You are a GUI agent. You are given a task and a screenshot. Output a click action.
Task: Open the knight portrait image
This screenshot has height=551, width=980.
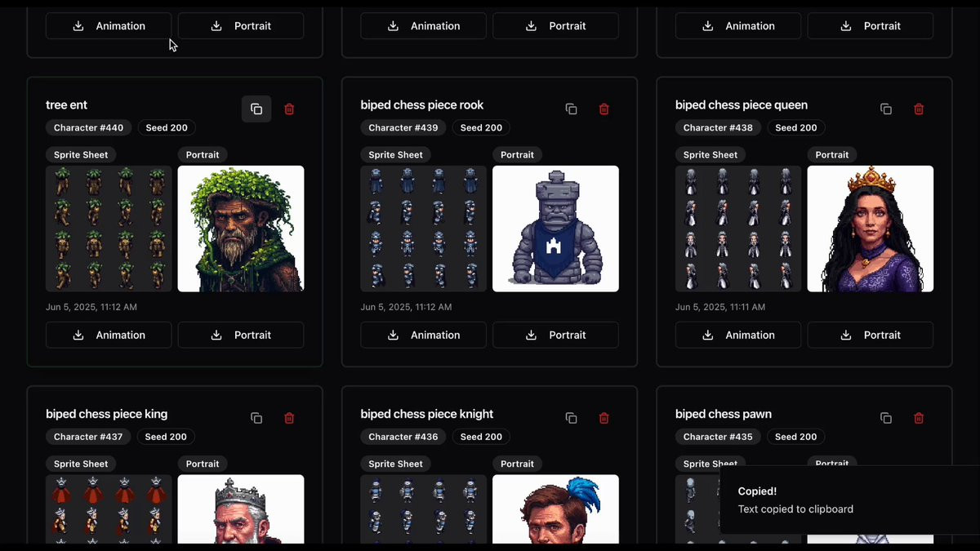[555, 509]
